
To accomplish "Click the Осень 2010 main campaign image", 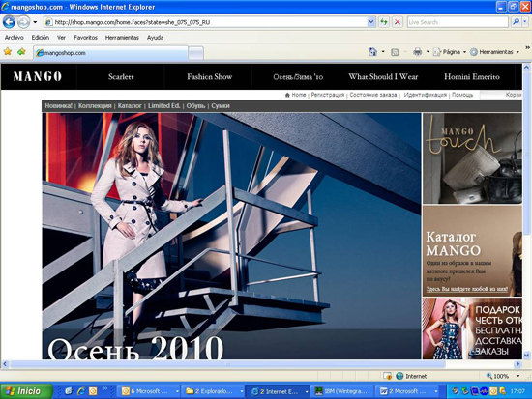I will tap(231, 237).
